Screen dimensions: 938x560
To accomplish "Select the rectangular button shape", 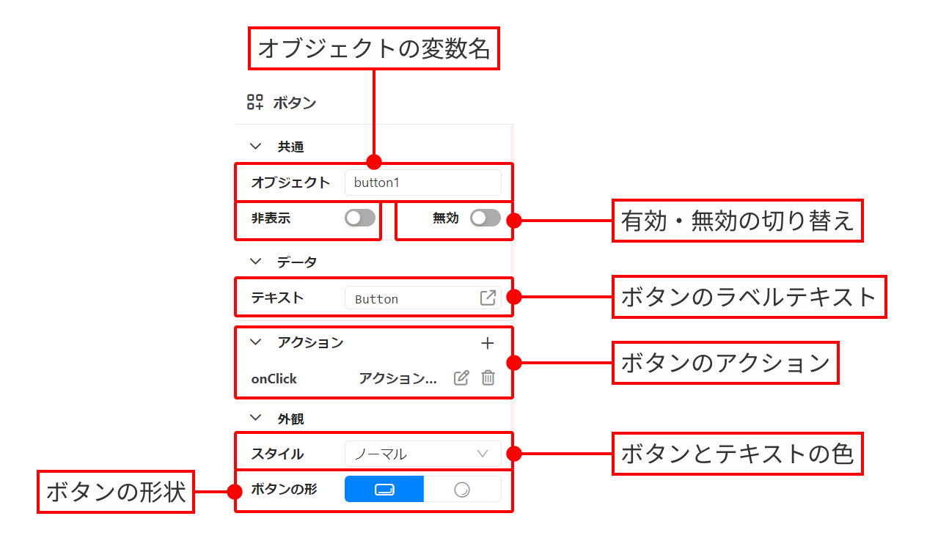I will click(x=384, y=490).
